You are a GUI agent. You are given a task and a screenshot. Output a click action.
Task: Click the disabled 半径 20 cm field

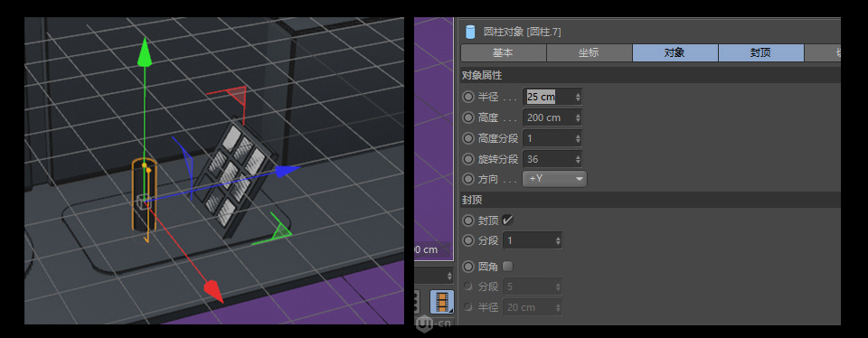click(532, 307)
